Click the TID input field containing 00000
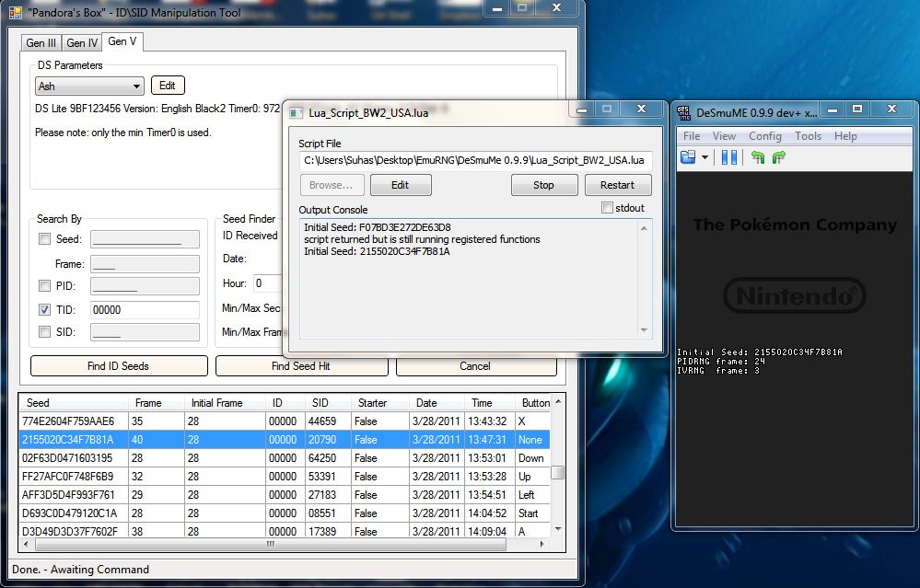 pyautogui.click(x=145, y=309)
